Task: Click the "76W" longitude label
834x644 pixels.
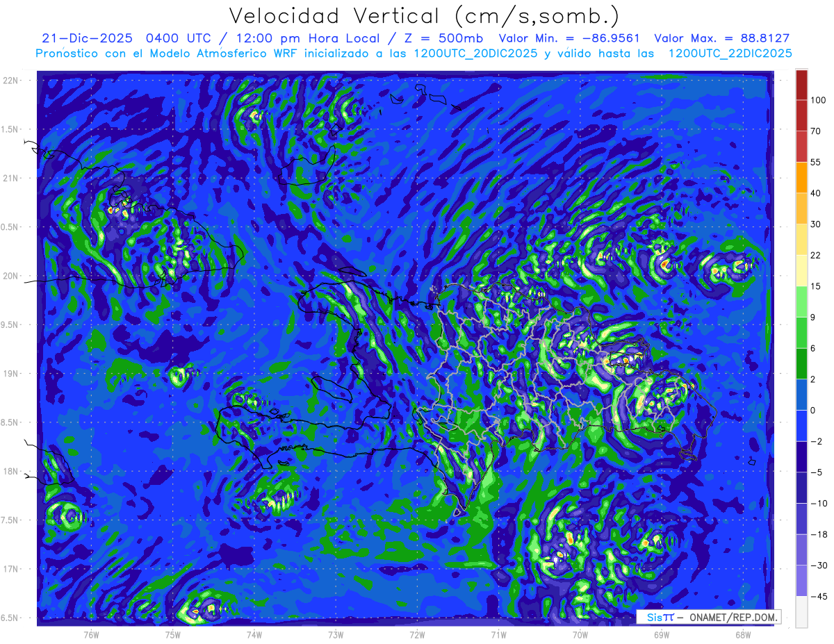Action: click(91, 634)
